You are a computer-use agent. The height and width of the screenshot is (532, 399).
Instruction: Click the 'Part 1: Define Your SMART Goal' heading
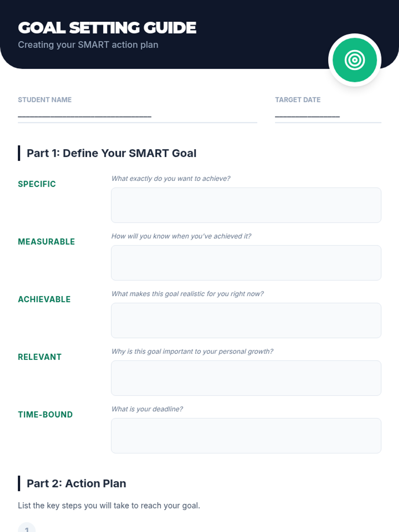point(111,153)
